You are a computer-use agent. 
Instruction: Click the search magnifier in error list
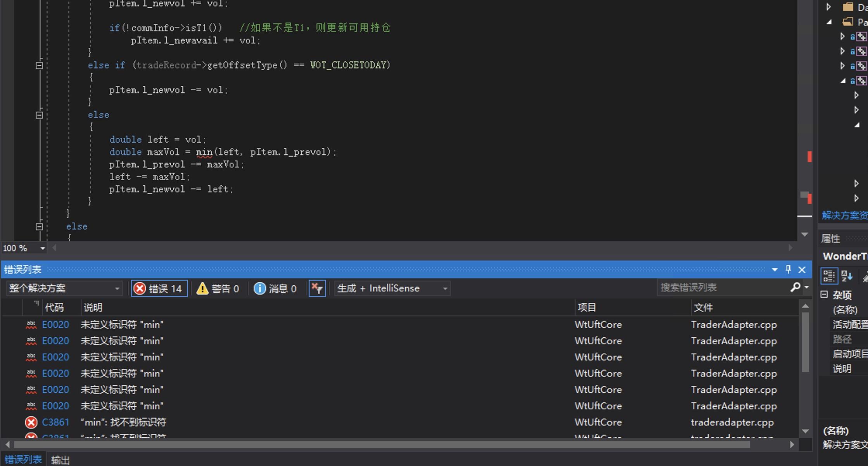pos(795,287)
